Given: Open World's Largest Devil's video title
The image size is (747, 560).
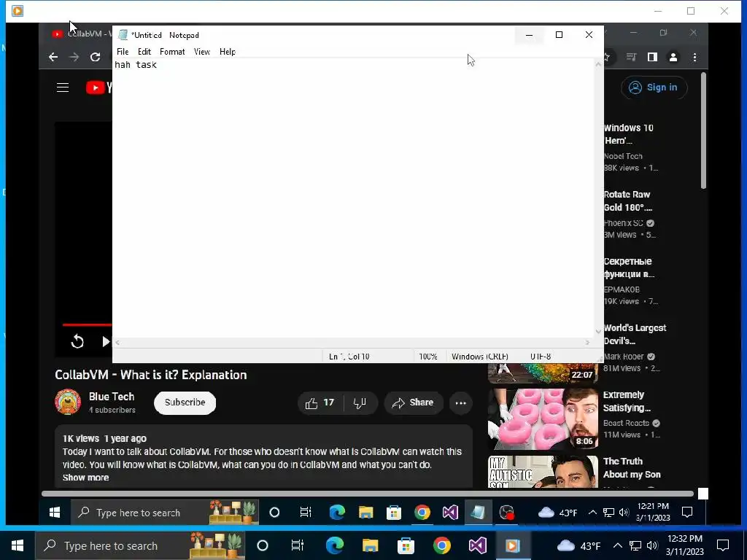Looking at the screenshot, I should [635, 334].
